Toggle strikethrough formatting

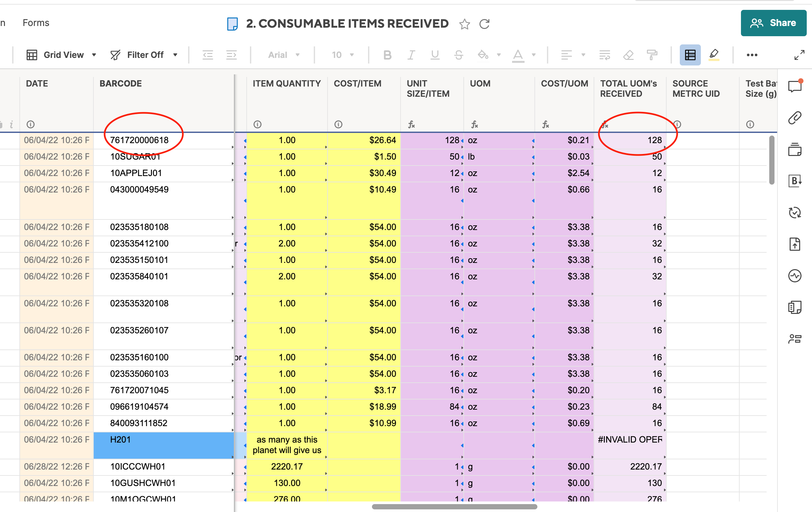[459, 55]
